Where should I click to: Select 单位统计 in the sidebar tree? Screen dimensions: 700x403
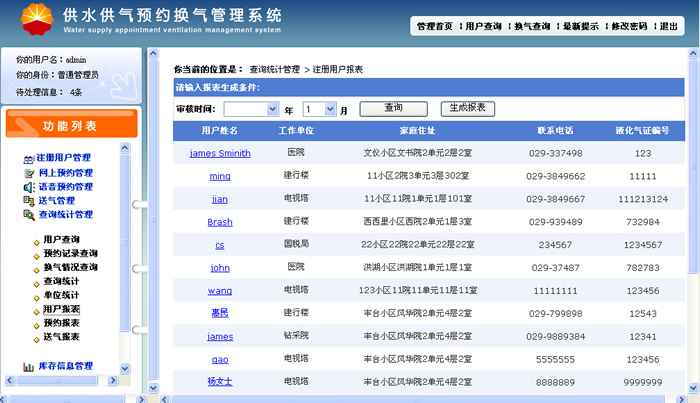(61, 295)
